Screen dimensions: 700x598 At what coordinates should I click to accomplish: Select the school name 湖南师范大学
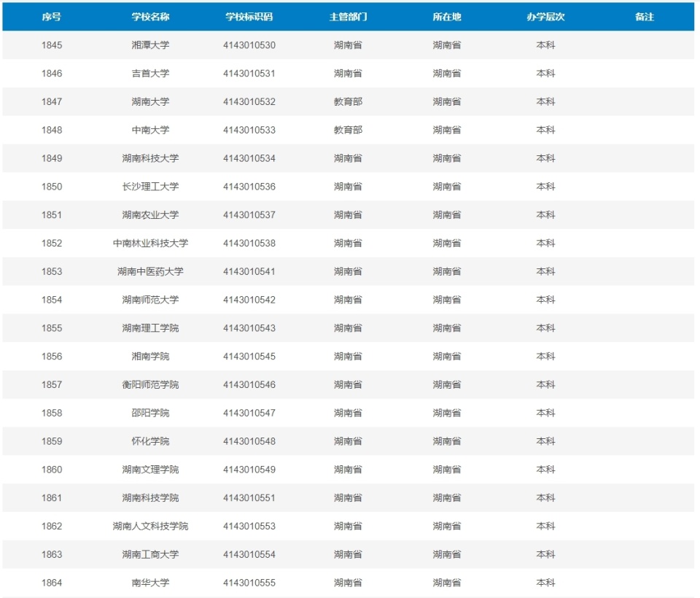click(150, 300)
